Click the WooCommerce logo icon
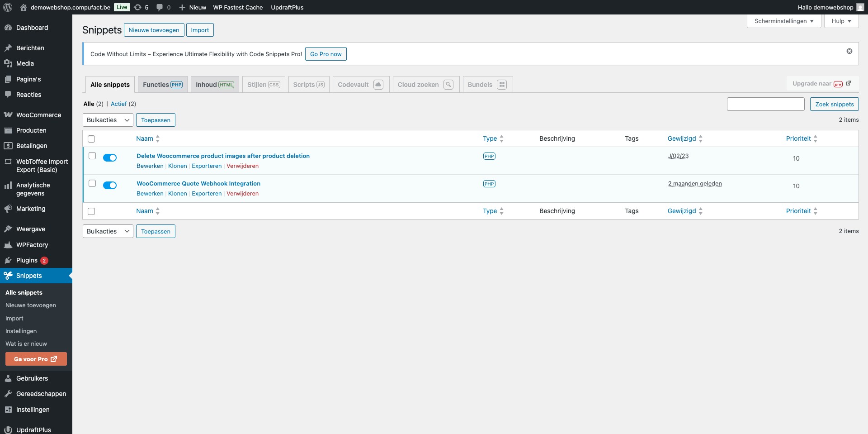868x434 pixels. (8, 115)
